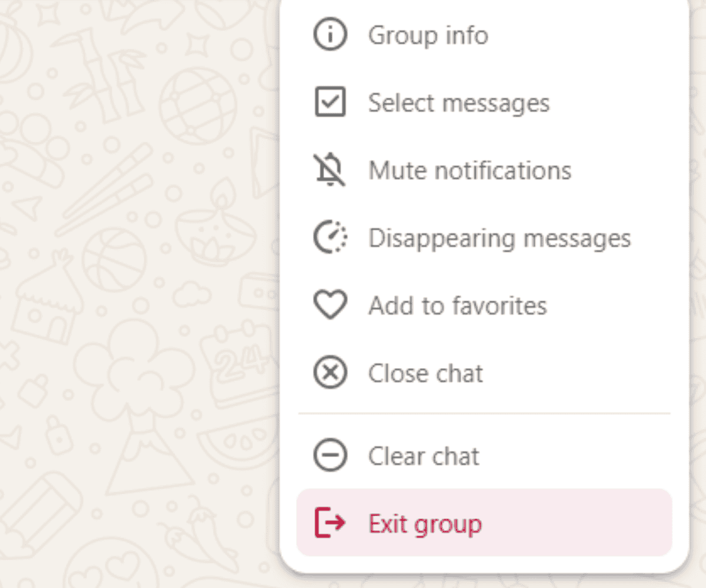Screen dimensions: 706x588
Task: Click the Close chat X-circle icon
Action: pyautogui.click(x=330, y=373)
